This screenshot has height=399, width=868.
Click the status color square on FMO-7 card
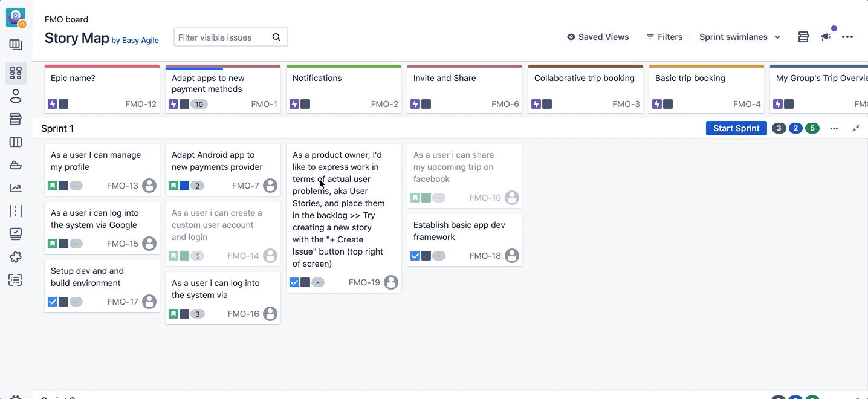click(x=184, y=186)
